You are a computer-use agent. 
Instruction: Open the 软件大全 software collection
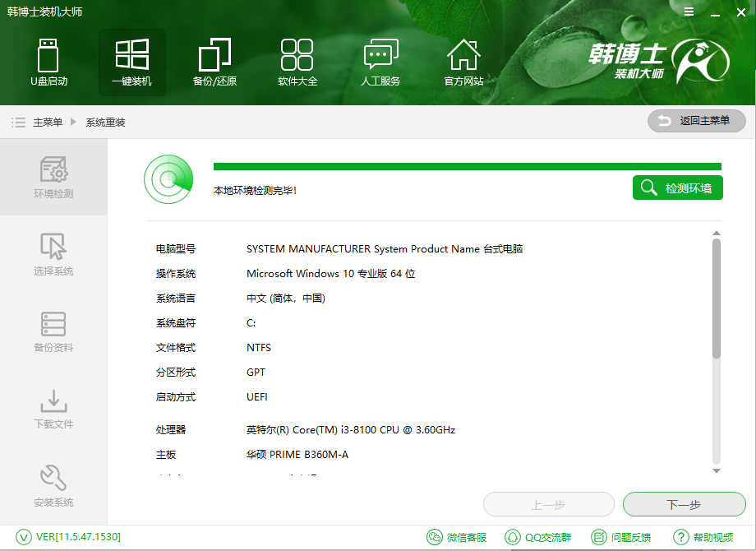[x=297, y=62]
